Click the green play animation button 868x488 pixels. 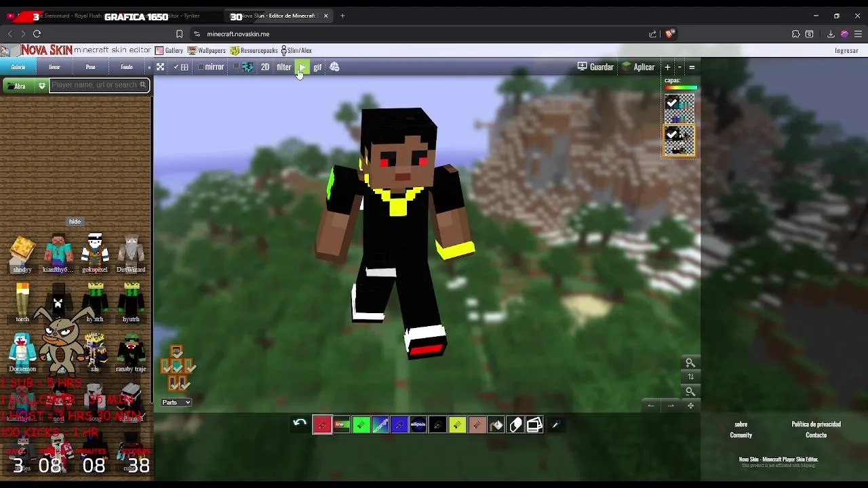pos(302,67)
